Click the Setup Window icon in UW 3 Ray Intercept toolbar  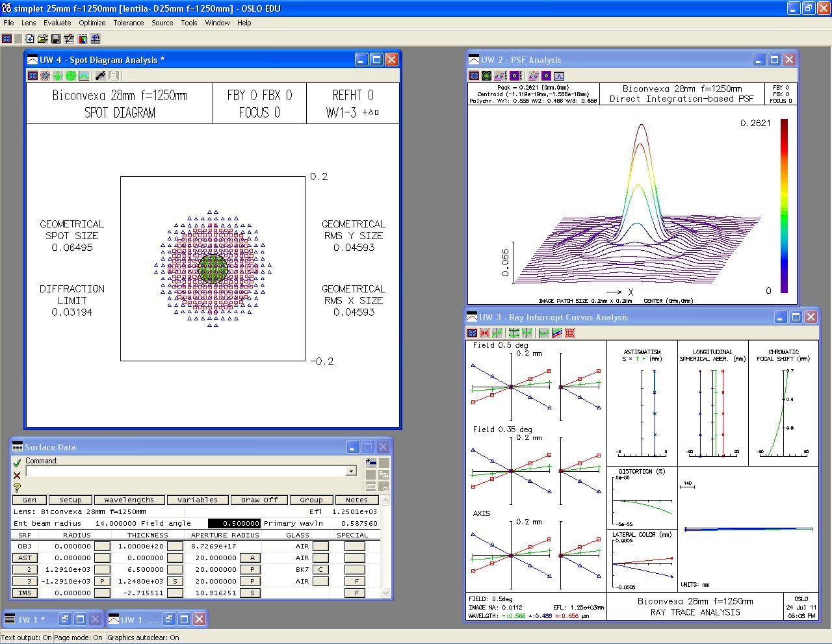click(x=472, y=333)
